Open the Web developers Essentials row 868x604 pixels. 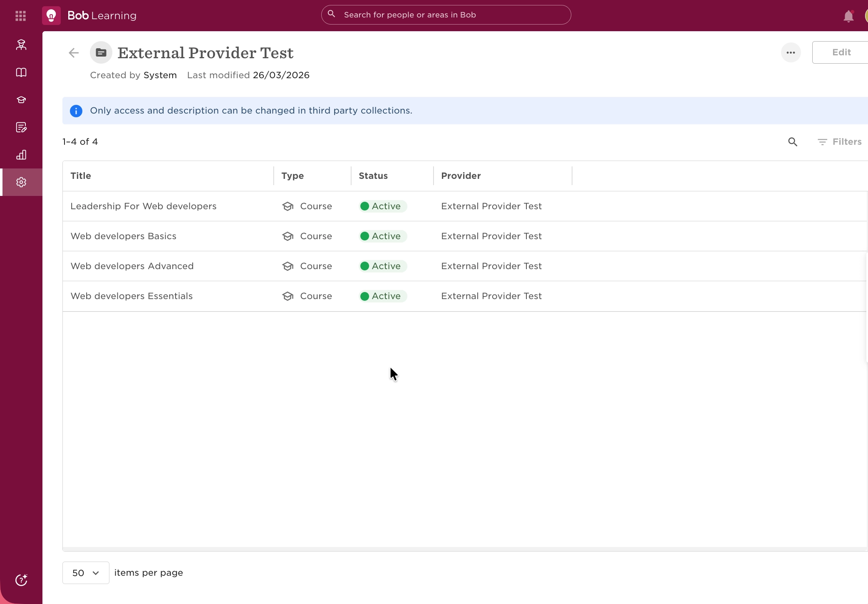coord(131,296)
